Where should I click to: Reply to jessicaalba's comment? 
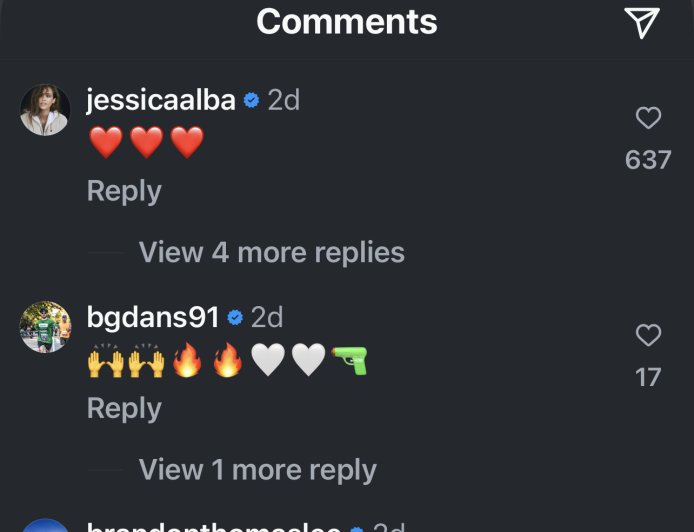click(124, 191)
